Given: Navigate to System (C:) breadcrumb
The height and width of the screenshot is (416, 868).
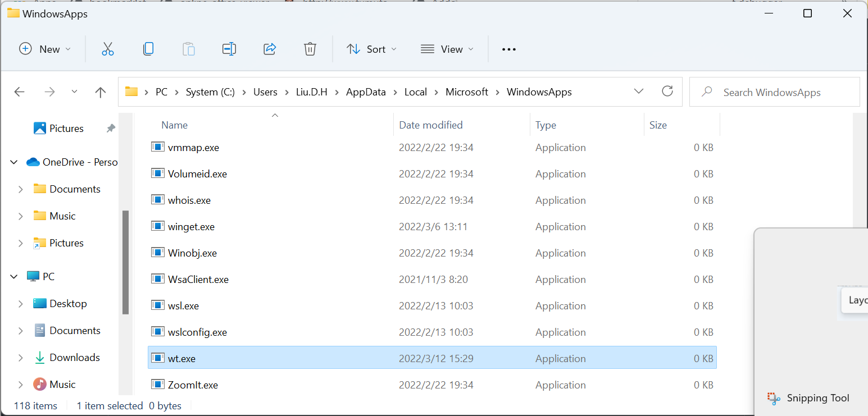Looking at the screenshot, I should coord(210,92).
